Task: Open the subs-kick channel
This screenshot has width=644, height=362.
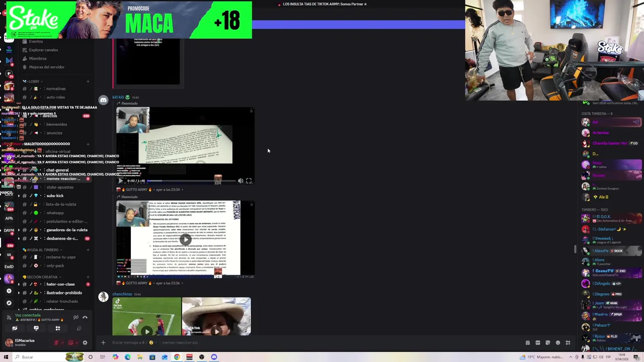Action: pos(56,196)
